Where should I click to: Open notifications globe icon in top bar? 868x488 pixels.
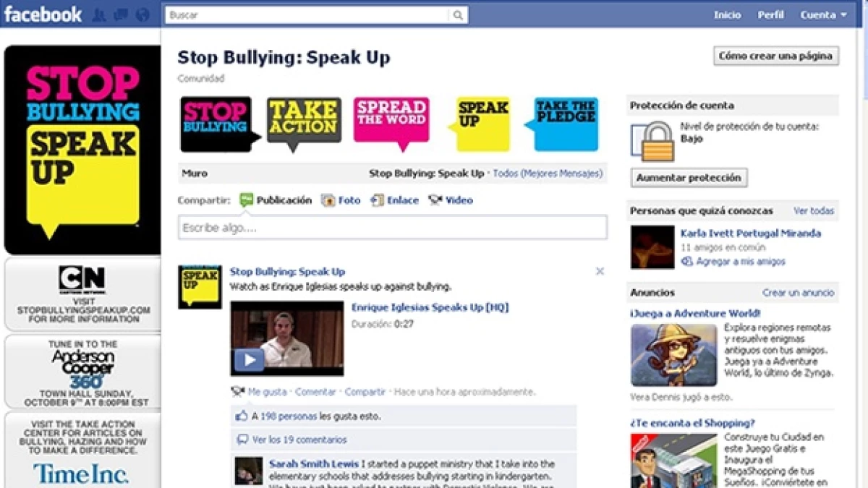coord(142,14)
